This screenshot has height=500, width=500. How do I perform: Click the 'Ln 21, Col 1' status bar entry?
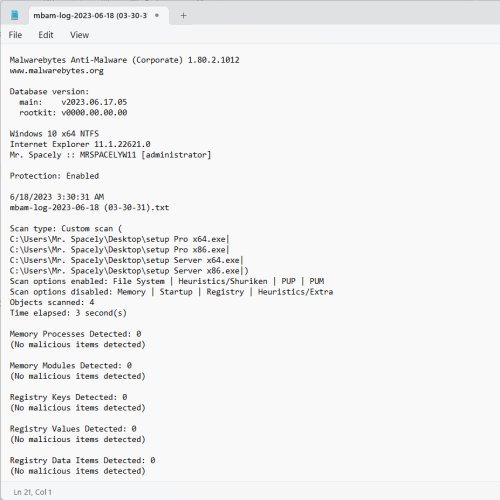33,492
